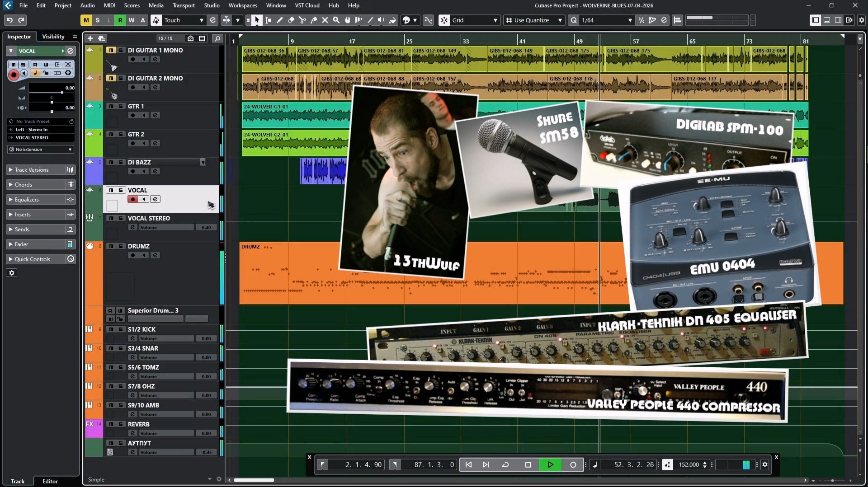Solo the DRUMZ track
The height and width of the screenshot is (487, 868).
[121, 246]
